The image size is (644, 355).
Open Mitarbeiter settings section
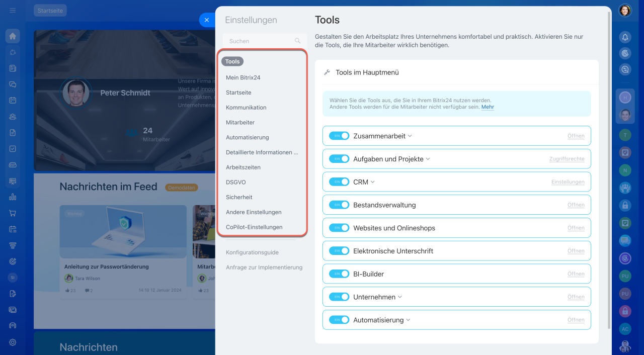(240, 123)
